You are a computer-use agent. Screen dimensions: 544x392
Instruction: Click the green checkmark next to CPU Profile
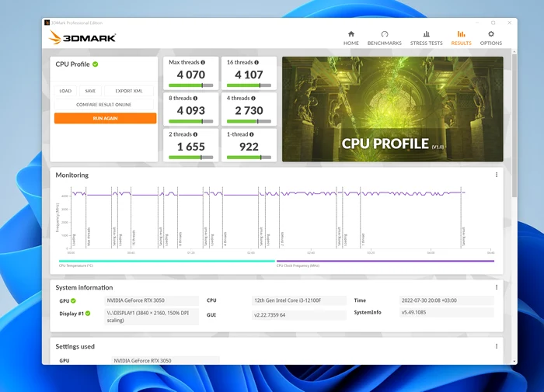coord(96,64)
